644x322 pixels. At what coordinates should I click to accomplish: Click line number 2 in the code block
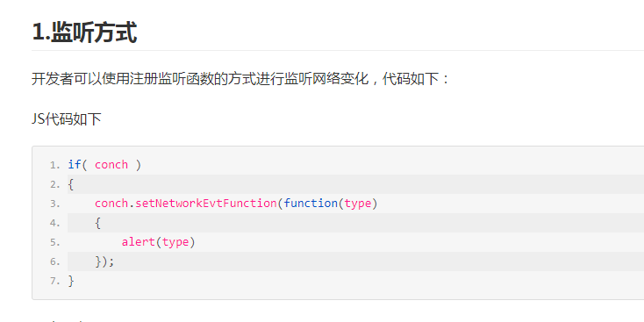coord(55,184)
